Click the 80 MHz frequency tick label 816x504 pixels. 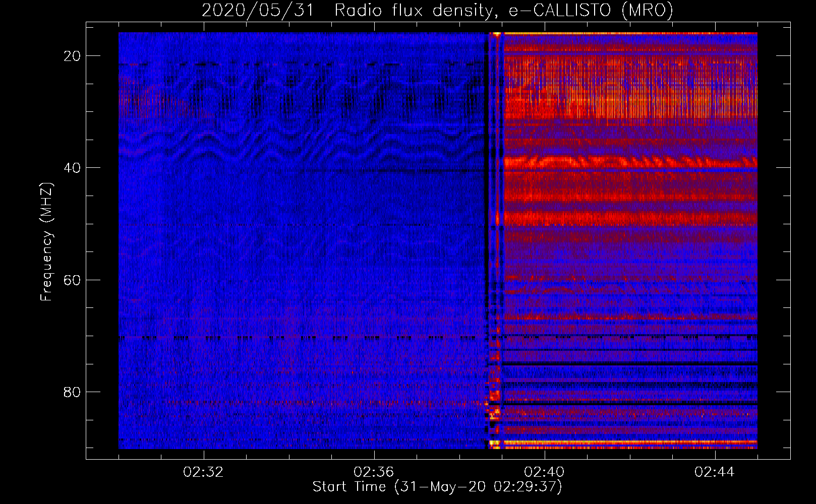click(x=72, y=392)
